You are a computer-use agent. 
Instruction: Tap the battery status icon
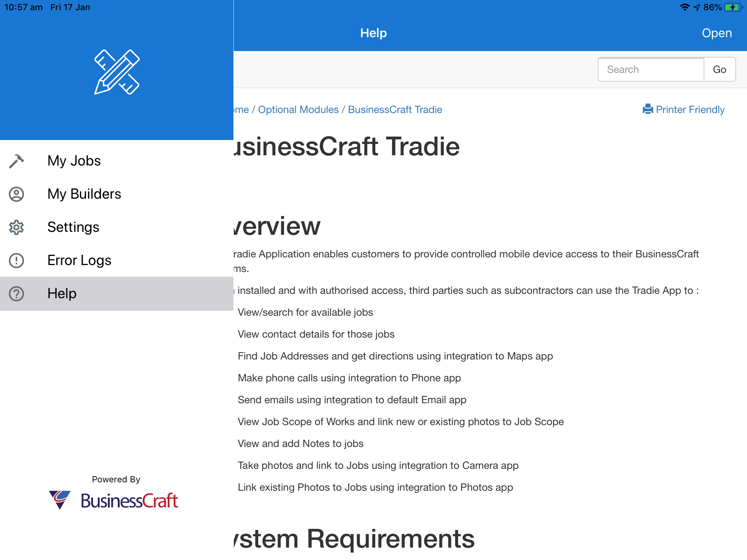734,7
